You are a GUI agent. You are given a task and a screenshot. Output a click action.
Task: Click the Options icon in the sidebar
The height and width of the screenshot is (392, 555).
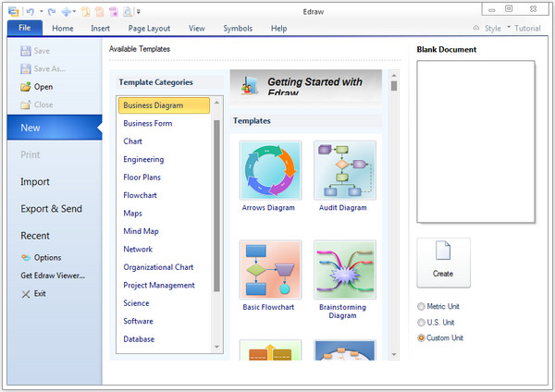pyautogui.click(x=26, y=258)
